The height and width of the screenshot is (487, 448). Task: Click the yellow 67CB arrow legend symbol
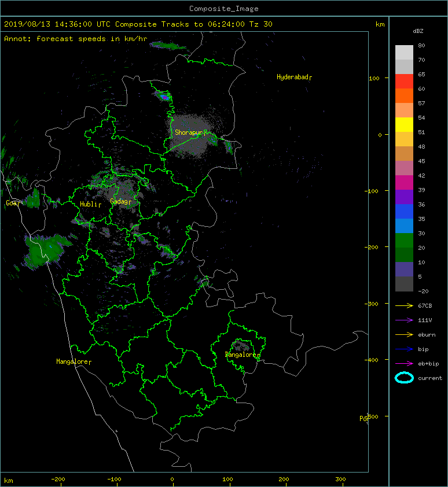(x=404, y=306)
